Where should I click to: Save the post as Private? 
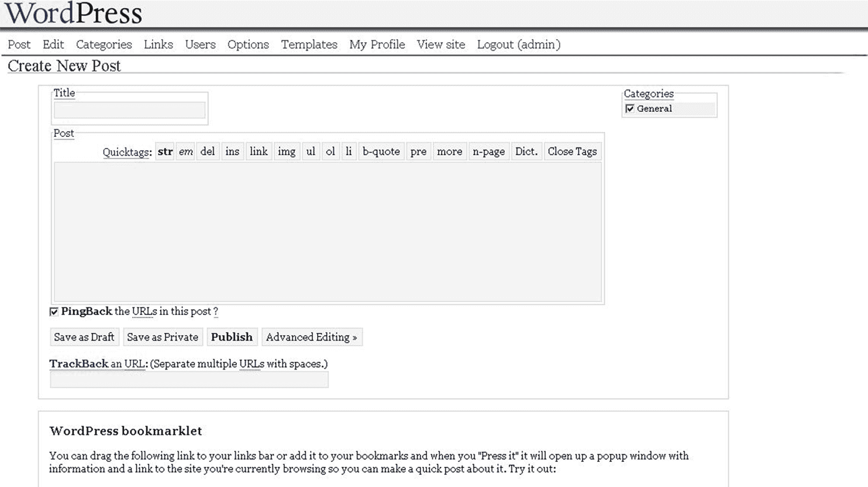tap(163, 337)
